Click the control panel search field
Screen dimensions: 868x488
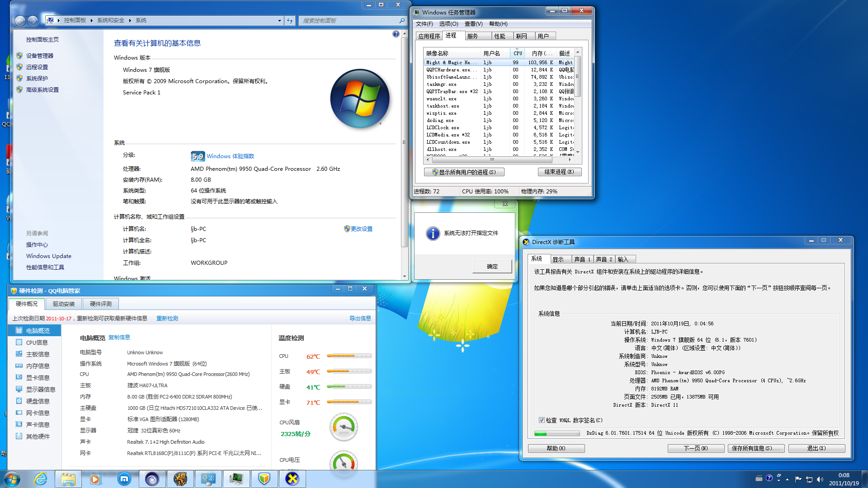[349, 20]
